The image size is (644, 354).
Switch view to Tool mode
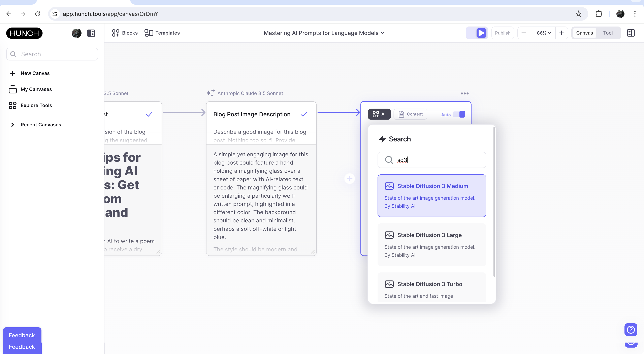[608, 33]
